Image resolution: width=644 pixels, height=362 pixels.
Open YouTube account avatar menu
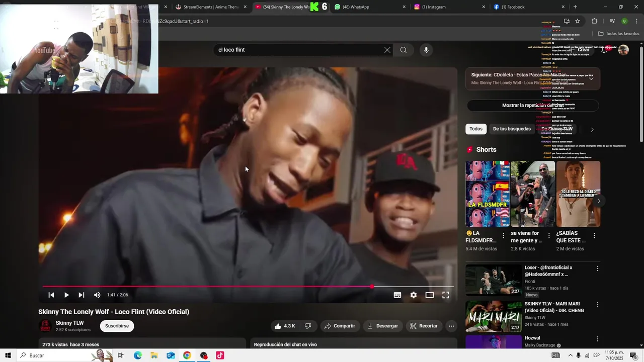(623, 50)
